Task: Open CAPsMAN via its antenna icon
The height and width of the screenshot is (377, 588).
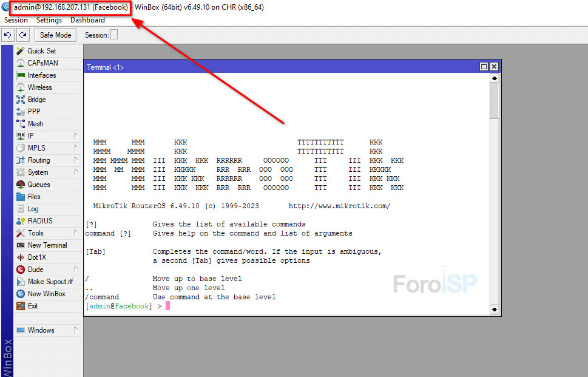Action: [21, 63]
